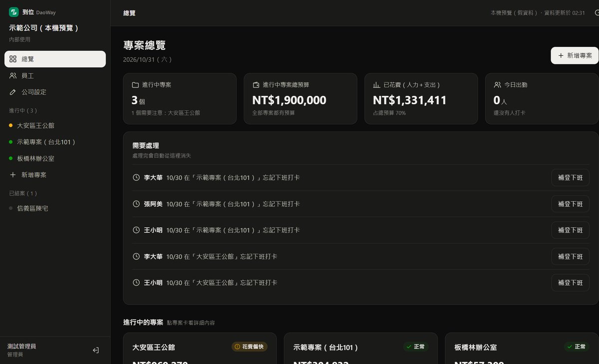599x364 pixels.
Task: Click the 已結案（1） sidebar section label
Action: [x=23, y=193]
